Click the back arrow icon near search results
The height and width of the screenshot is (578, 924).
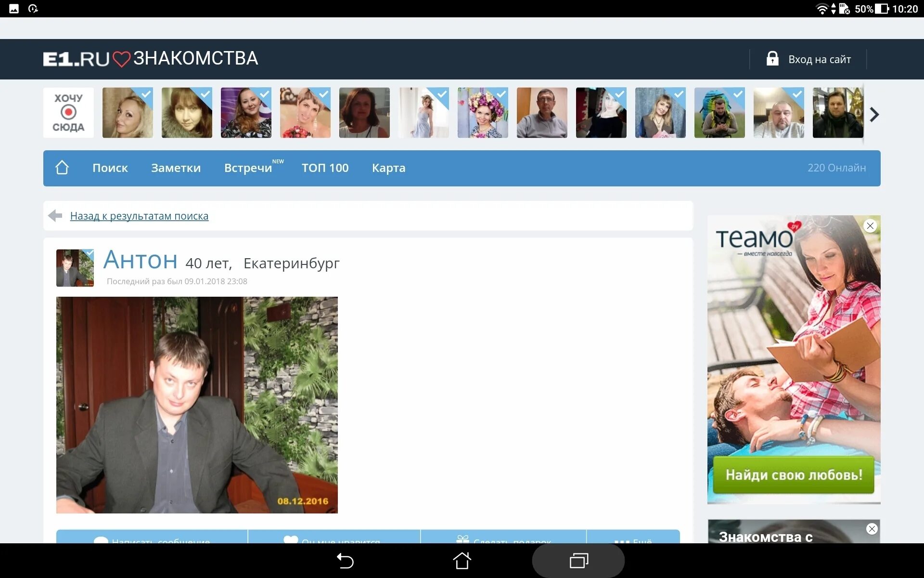55,215
